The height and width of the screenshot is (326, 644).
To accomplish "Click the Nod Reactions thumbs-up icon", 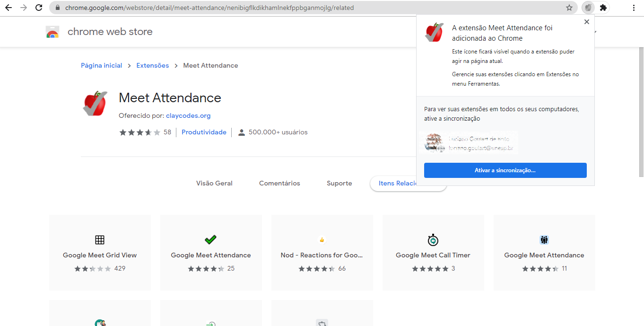I will point(322,239).
